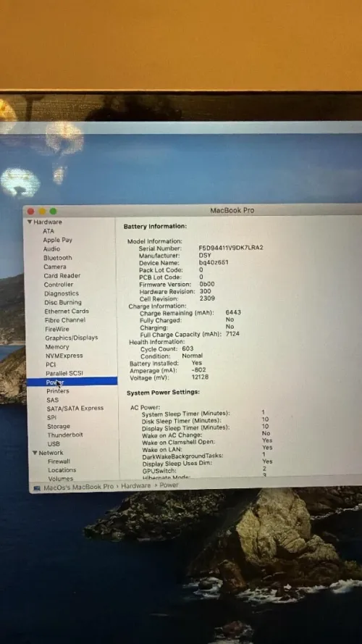Select Fibre Channel in the sidebar
The height and width of the screenshot is (644, 362).
(x=65, y=320)
